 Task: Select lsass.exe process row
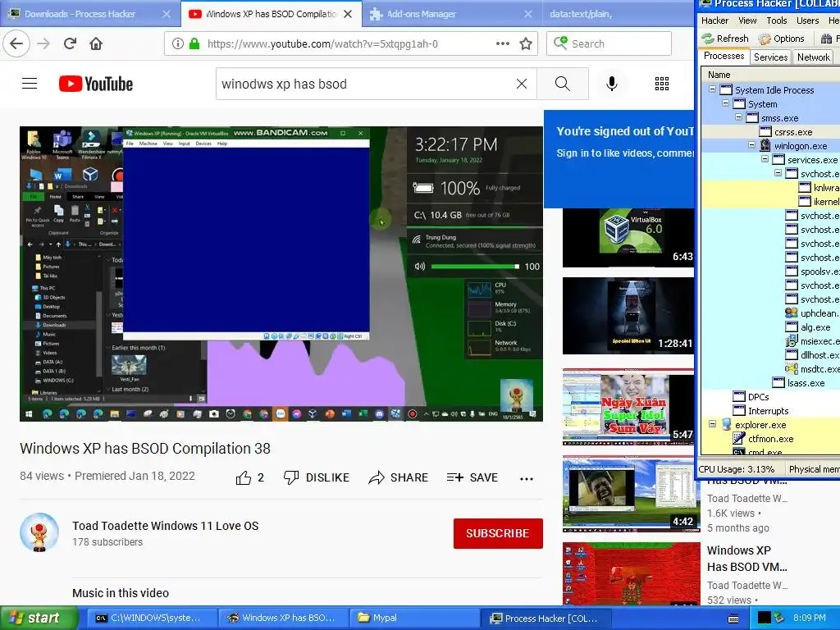click(x=771, y=383)
